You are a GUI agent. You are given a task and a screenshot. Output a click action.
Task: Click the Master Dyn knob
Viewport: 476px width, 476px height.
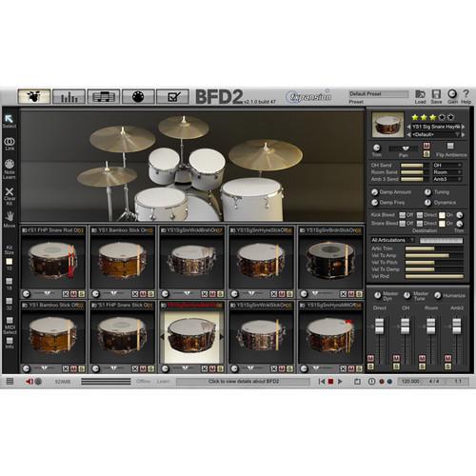tap(377, 295)
